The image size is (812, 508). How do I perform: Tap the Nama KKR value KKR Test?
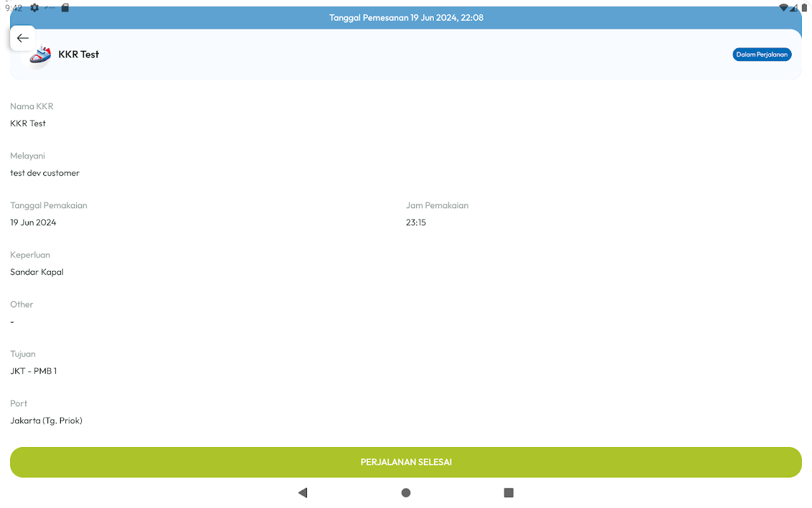(28, 123)
